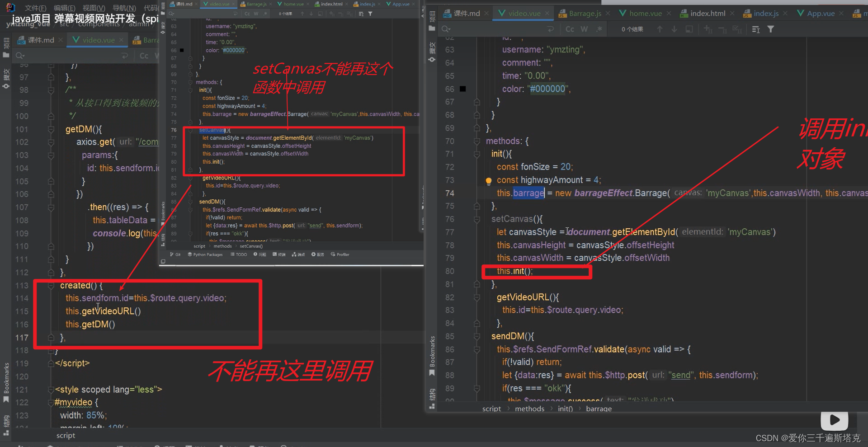Collapse #myvideo rule fold at line 122
Image resolution: width=868 pixels, height=447 pixels.
click(51, 403)
